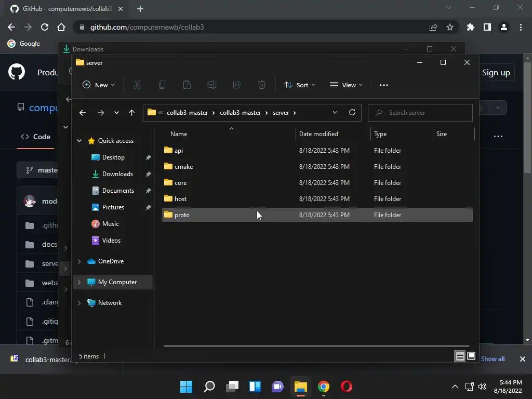The image size is (532, 399).
Task: Click Sign up on GitHub
Action: point(496,73)
